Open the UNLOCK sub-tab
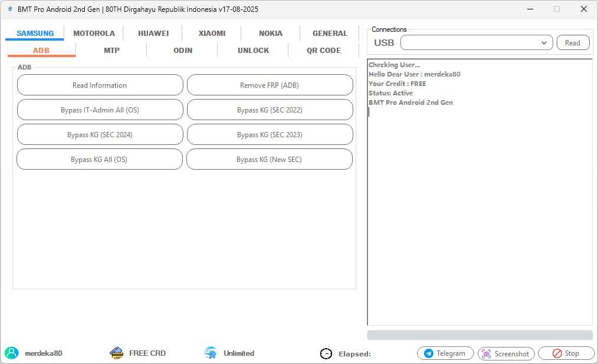 [x=253, y=50]
